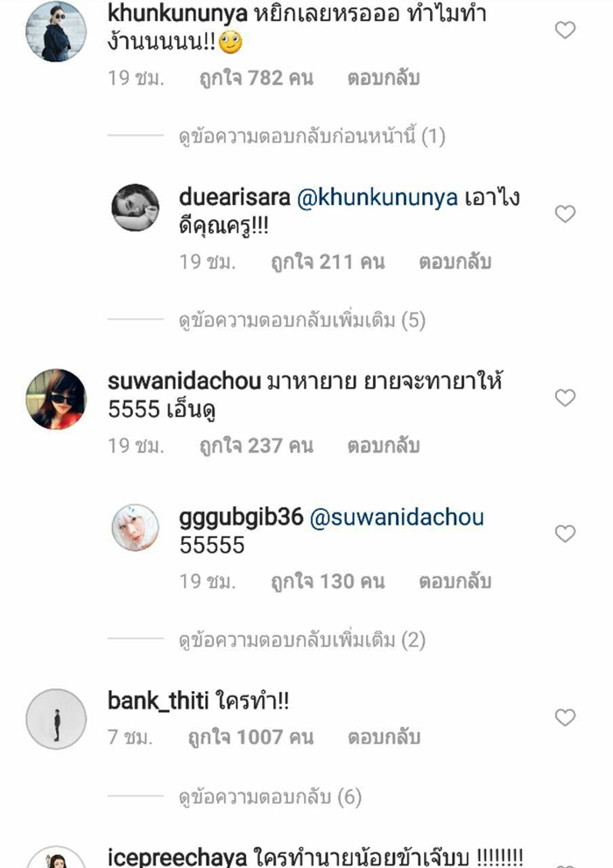The height and width of the screenshot is (868, 613).
Task: Tap heart icon on duearisara's reply
Action: click(565, 214)
